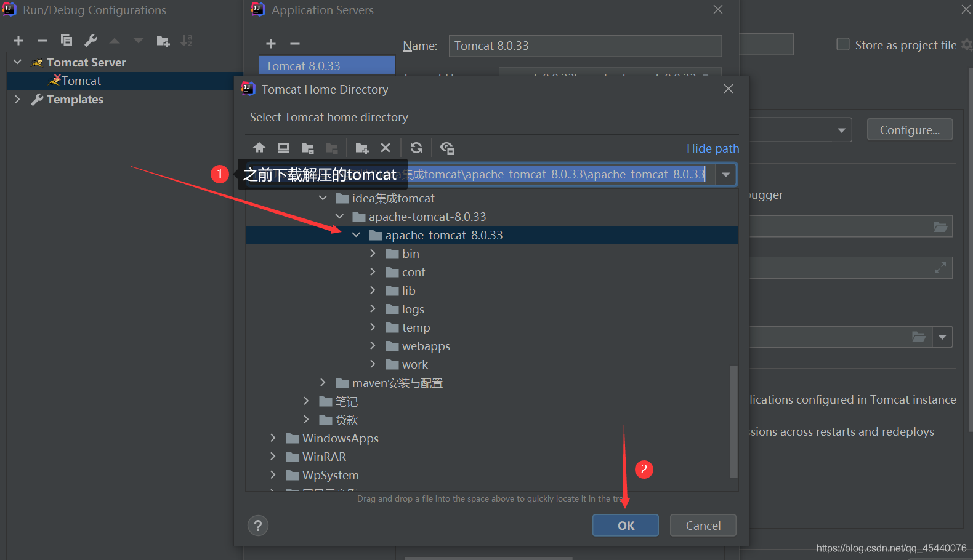
Task: Click the Refresh icon in chooser toolbar
Action: 416,148
